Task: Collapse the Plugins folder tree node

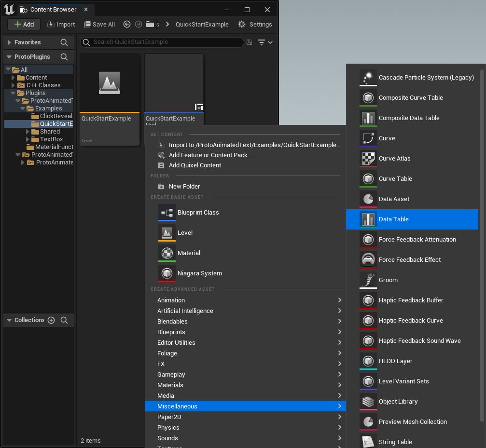Action: pos(14,93)
